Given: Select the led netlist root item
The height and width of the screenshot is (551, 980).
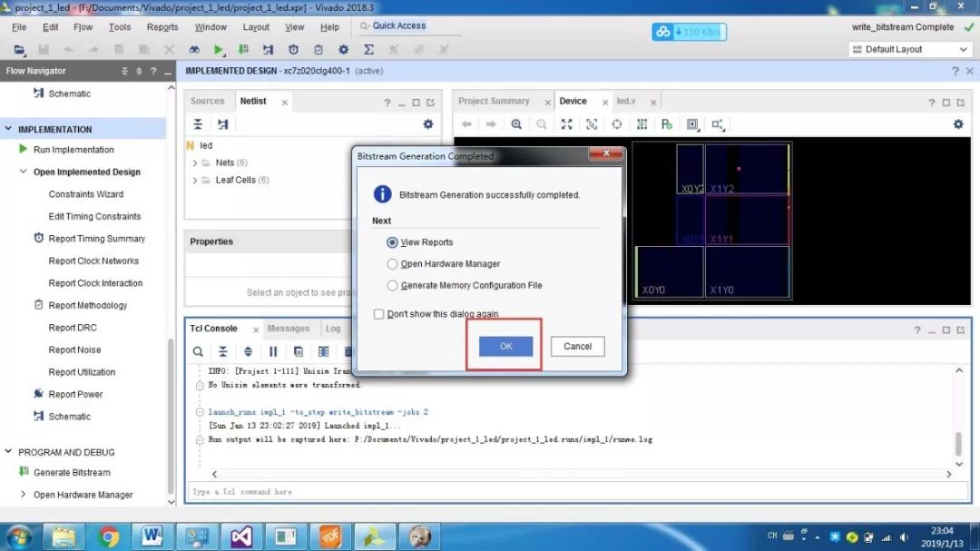Looking at the screenshot, I should click(206, 145).
